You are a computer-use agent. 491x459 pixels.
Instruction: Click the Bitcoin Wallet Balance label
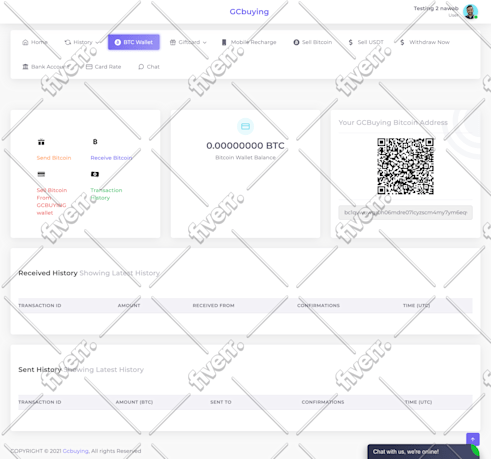click(245, 157)
